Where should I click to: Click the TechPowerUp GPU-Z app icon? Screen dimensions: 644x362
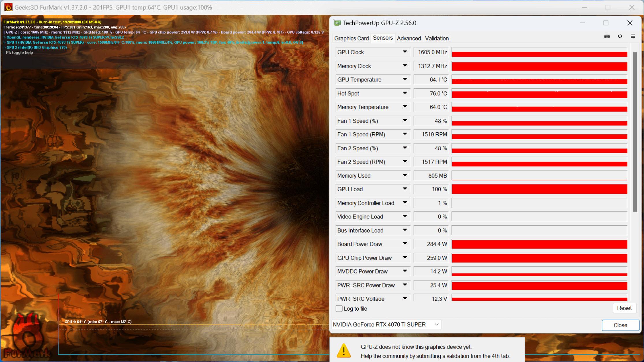click(x=338, y=23)
